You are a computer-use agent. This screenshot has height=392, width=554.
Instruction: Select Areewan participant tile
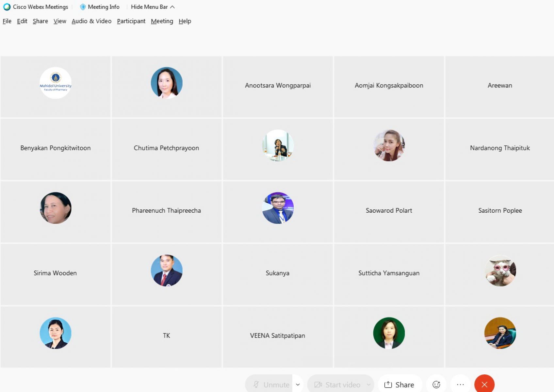click(500, 87)
